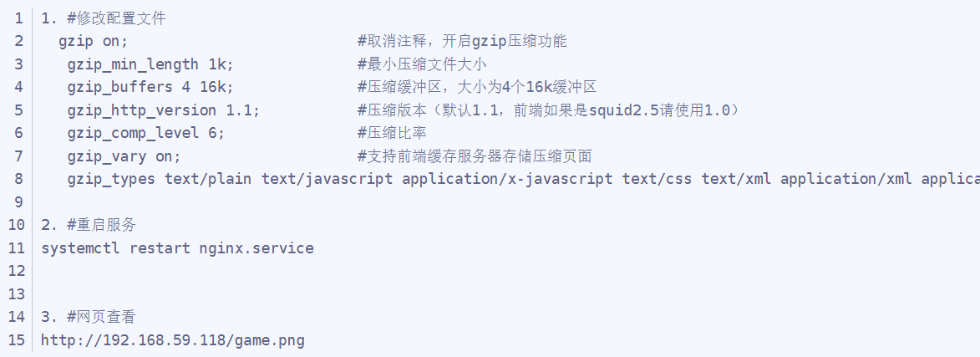Click the 'gzip_http_version 1.1;' directive
This screenshot has height=357, width=980.
pos(164,110)
